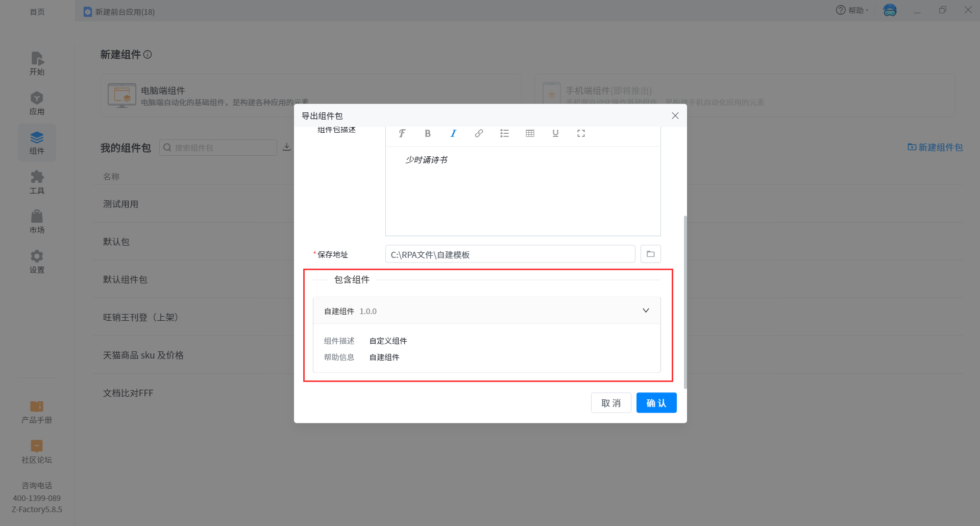Viewport: 980px width, 526px height.
Task: Open the 市场 sidebar section
Action: [37, 222]
